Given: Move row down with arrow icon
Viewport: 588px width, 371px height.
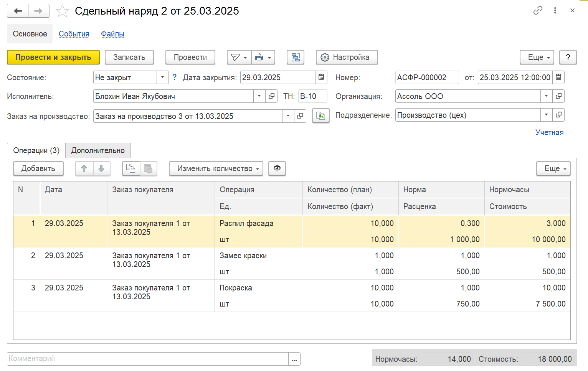Looking at the screenshot, I should click(101, 168).
